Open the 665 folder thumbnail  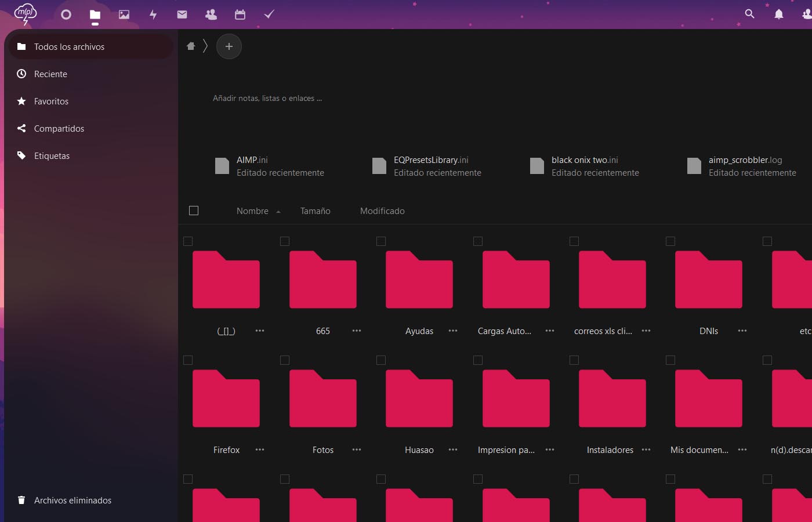point(323,280)
